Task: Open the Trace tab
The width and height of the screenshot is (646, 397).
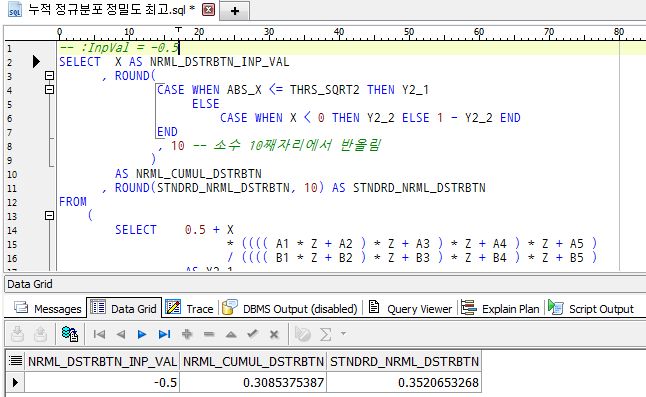Action: point(190,308)
